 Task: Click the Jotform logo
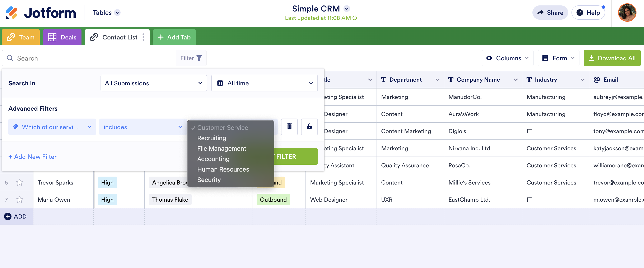[x=41, y=13]
